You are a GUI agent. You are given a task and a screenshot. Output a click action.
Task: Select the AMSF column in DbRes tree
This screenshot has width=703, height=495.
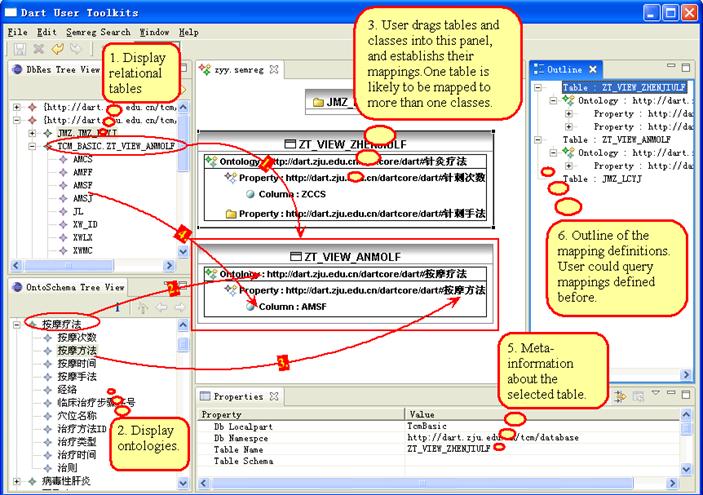pos(82,185)
